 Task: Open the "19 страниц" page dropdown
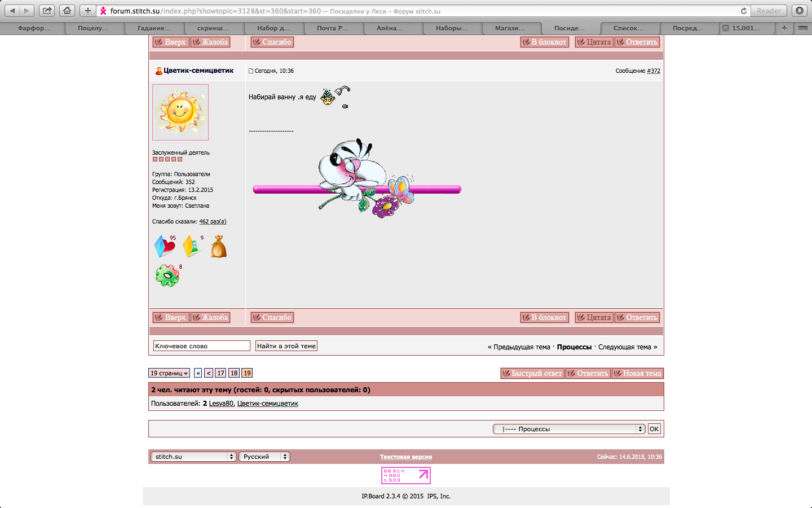click(x=169, y=373)
